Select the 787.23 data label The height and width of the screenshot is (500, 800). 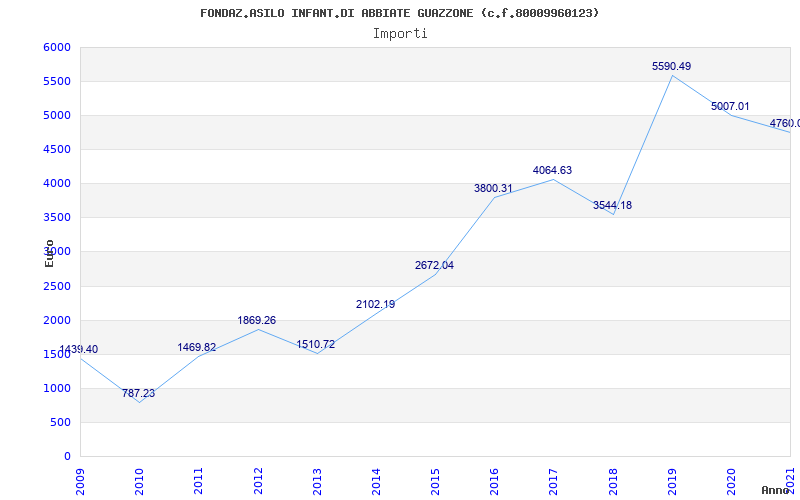click(138, 393)
